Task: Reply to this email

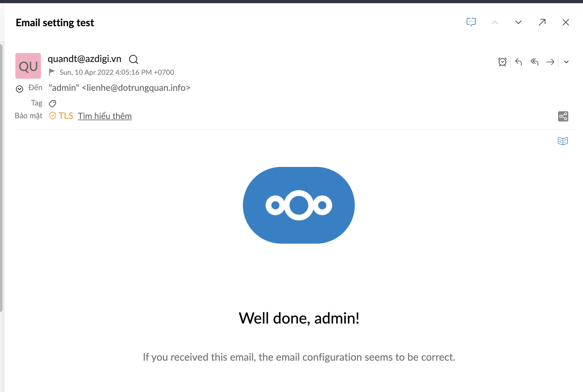Action: point(518,62)
